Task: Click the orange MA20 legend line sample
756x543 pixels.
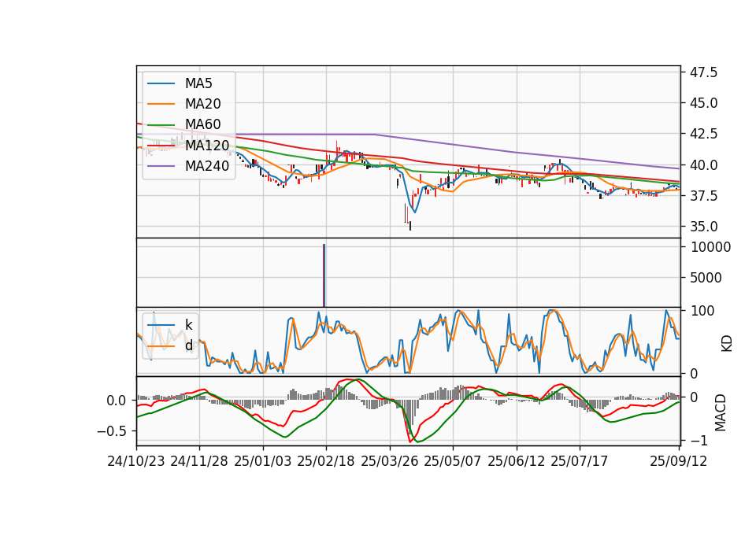Action: 161,104
